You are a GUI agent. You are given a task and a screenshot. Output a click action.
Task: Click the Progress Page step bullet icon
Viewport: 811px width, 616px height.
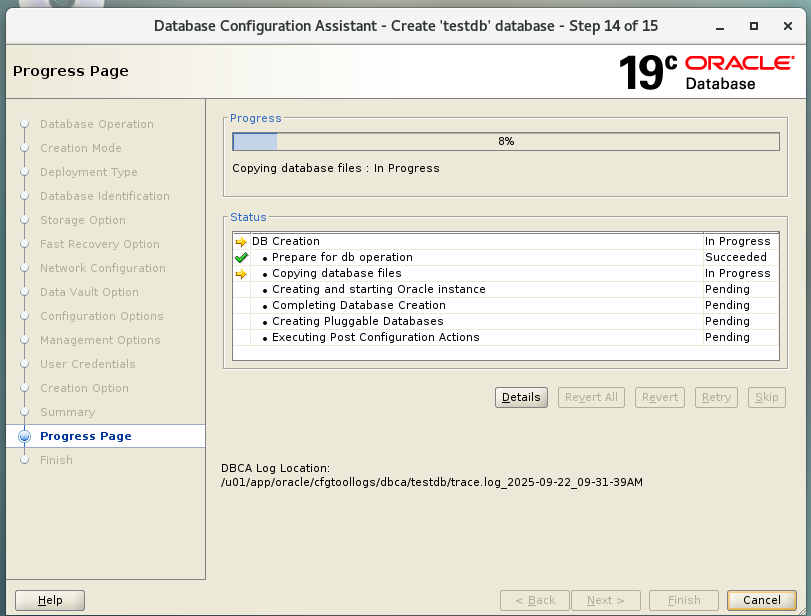click(x=24, y=437)
